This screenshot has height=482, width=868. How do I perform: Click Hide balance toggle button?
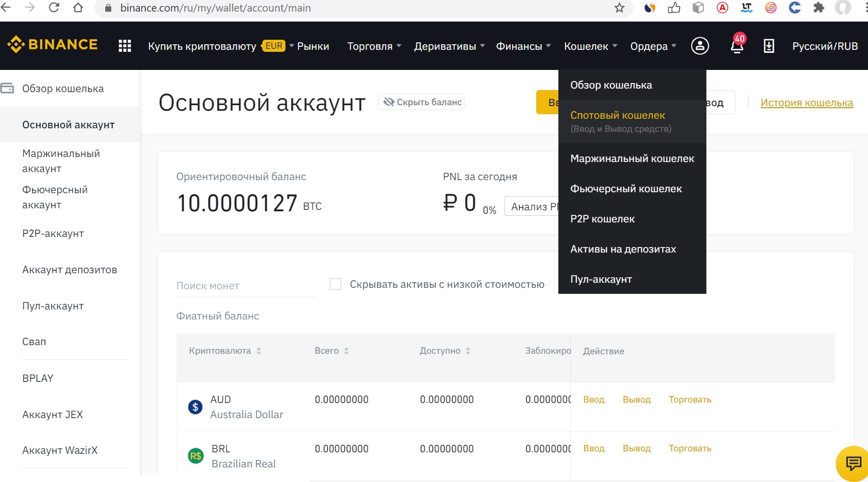point(421,102)
